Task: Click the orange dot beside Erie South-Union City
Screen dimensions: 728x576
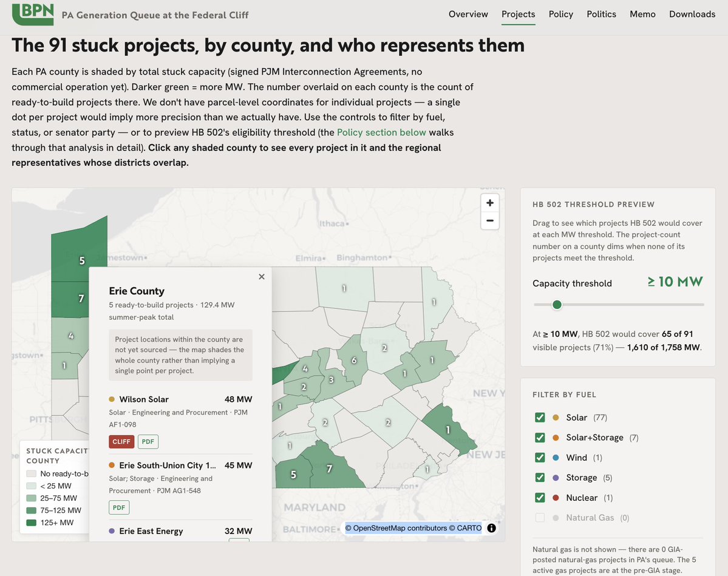Action: (112, 465)
